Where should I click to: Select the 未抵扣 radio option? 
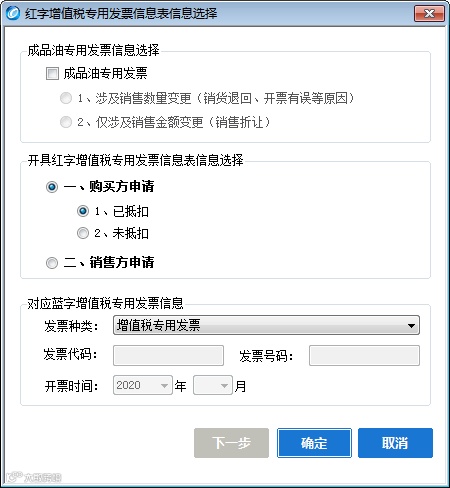point(83,233)
